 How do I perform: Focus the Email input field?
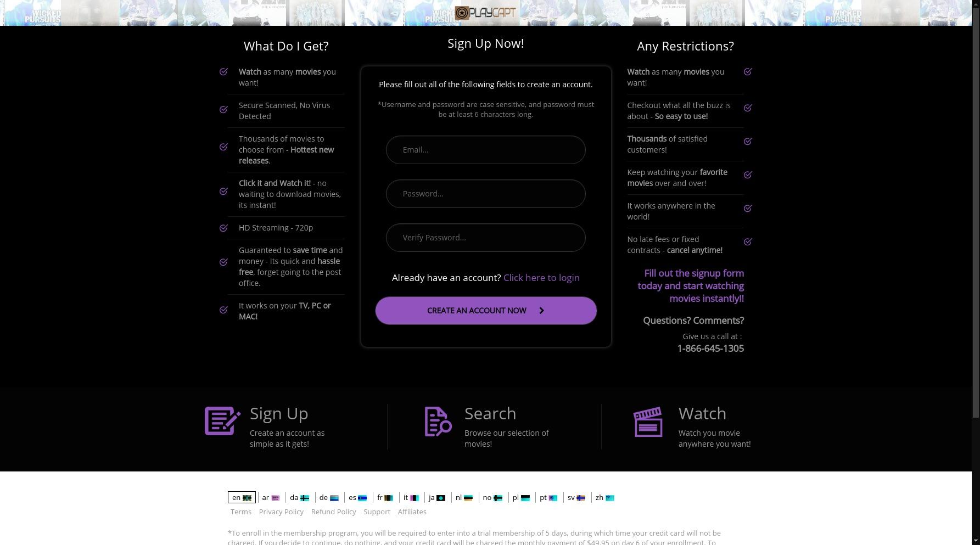tap(485, 150)
